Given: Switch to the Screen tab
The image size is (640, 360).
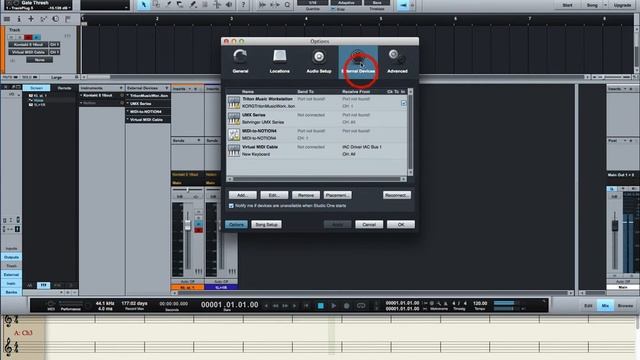Looking at the screenshot, I should [x=36, y=88].
